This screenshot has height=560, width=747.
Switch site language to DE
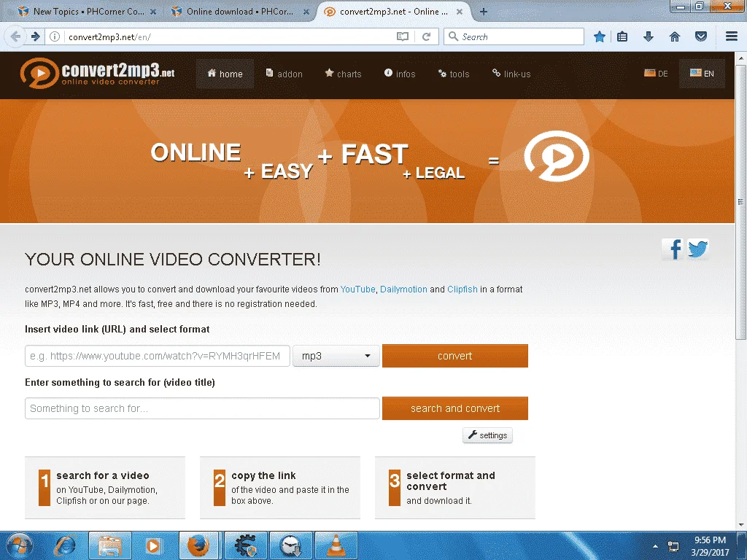coord(656,74)
